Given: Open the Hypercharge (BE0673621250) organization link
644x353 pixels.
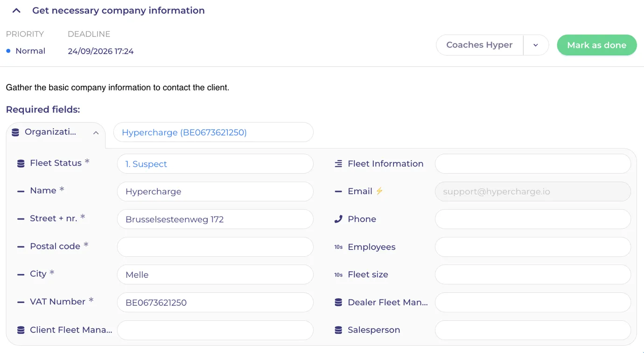Looking at the screenshot, I should 184,133.
